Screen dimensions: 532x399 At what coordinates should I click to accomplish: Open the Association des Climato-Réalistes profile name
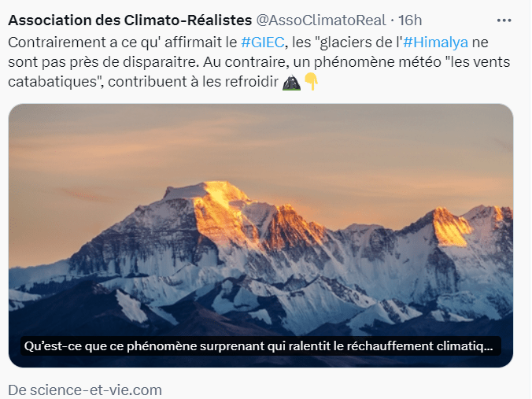click(x=130, y=20)
